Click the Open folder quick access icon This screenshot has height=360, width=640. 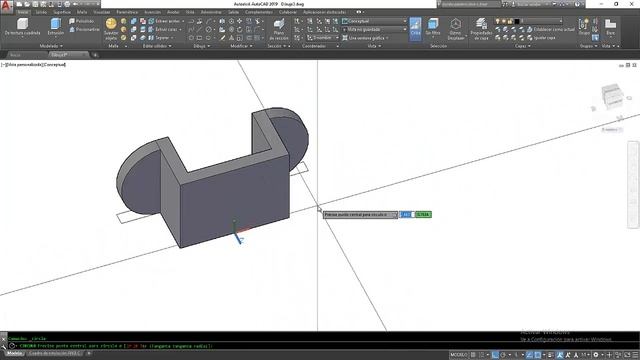(27, 4)
